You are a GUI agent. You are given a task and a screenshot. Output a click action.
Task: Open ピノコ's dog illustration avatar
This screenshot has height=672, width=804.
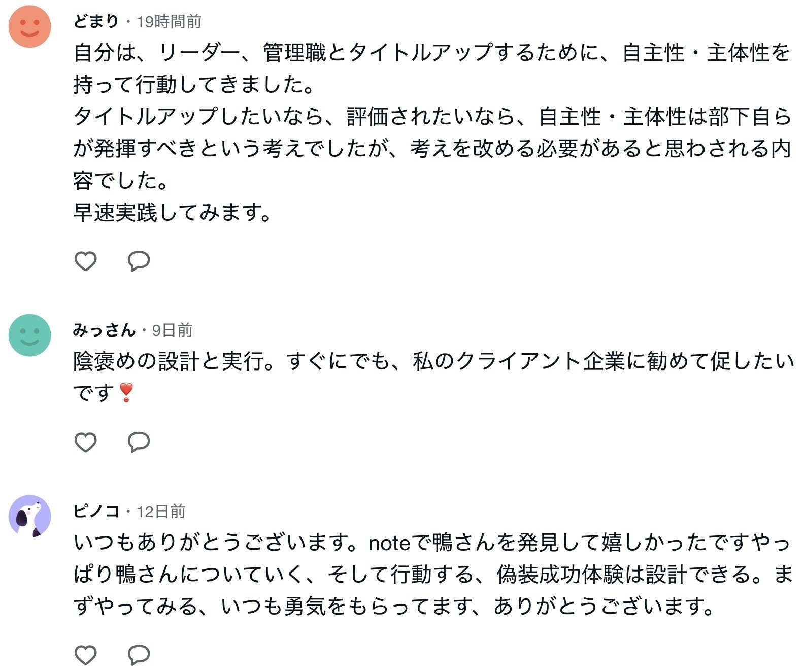(x=30, y=517)
